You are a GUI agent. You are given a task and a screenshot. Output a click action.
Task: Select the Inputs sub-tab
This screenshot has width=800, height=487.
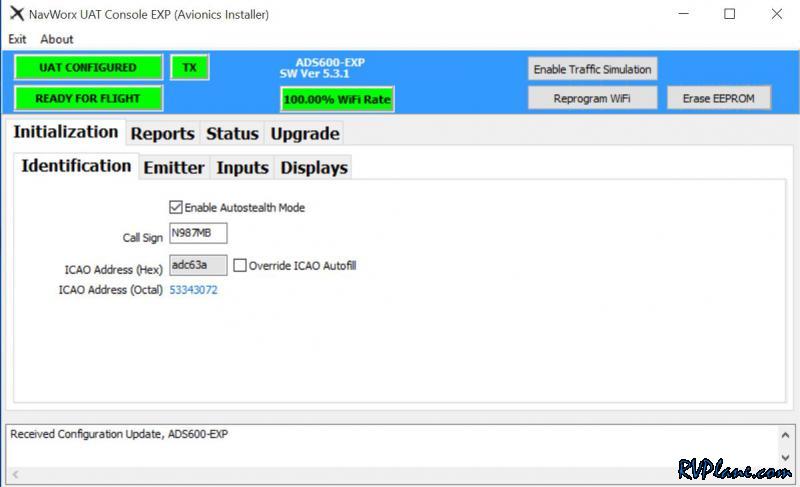242,168
